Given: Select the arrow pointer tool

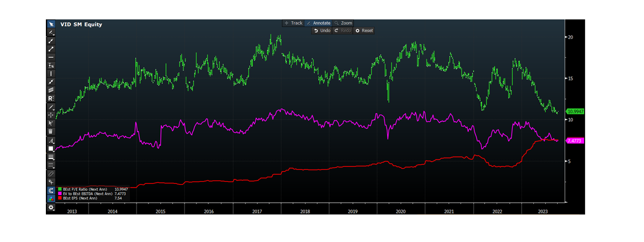Looking at the screenshot, I should coord(51,24).
